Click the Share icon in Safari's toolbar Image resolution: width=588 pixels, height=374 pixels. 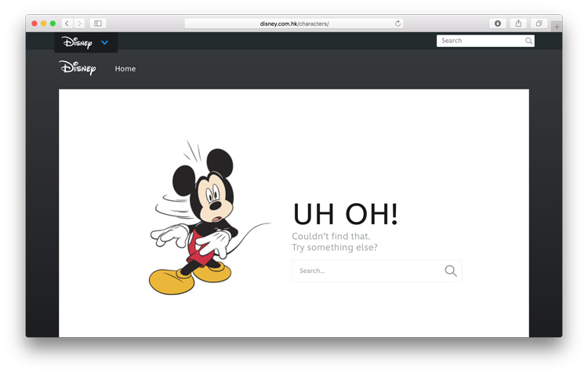pos(518,24)
